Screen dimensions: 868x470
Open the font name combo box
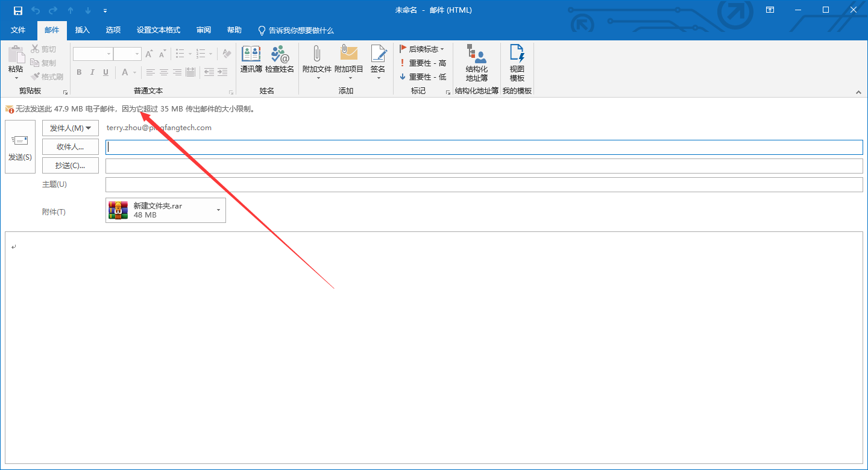[93, 54]
